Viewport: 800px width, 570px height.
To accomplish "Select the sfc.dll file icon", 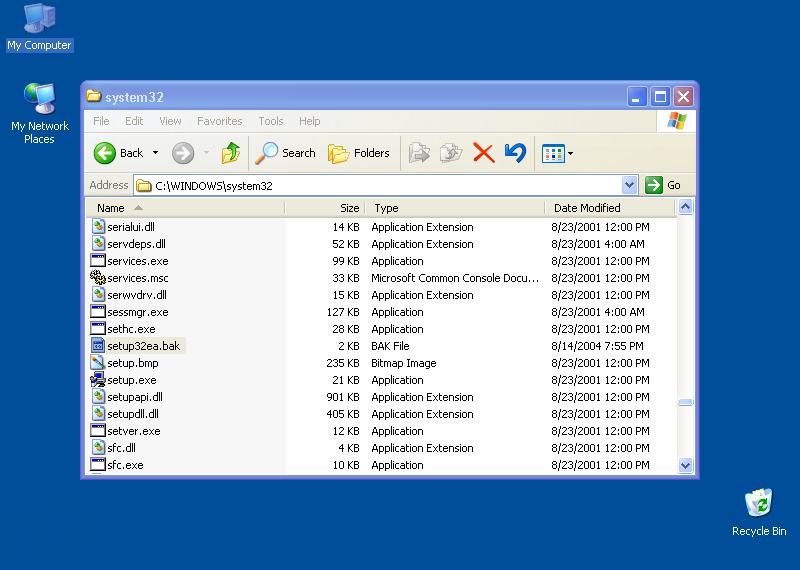I will tap(98, 448).
